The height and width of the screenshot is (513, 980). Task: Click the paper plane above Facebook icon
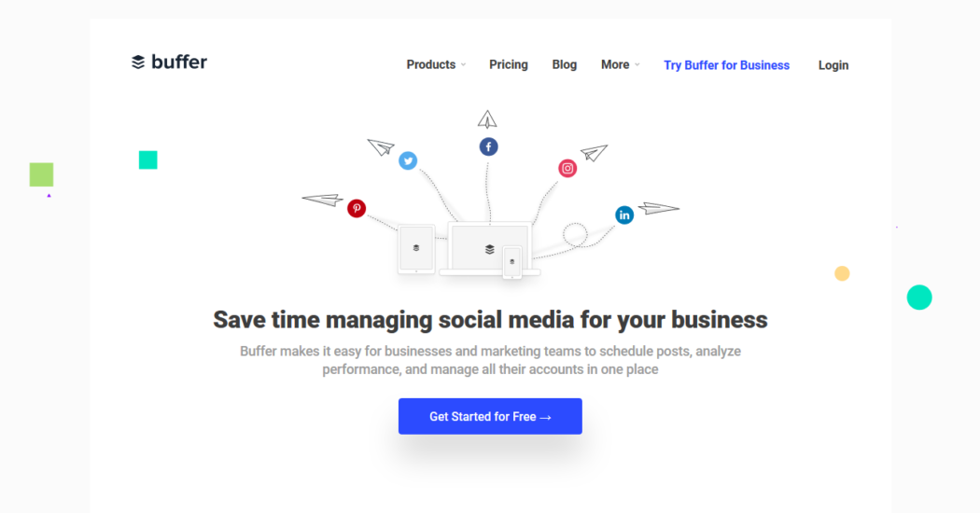(x=487, y=119)
